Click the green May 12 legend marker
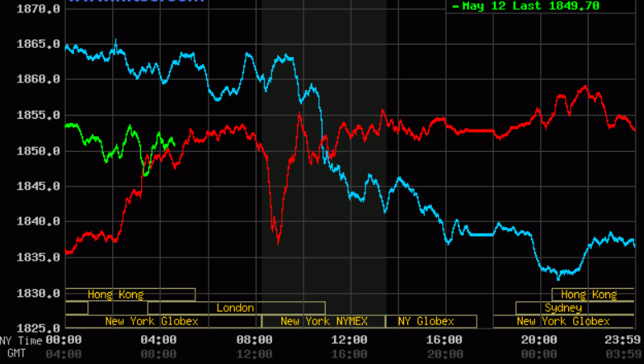The width and height of the screenshot is (644, 364). tap(456, 7)
